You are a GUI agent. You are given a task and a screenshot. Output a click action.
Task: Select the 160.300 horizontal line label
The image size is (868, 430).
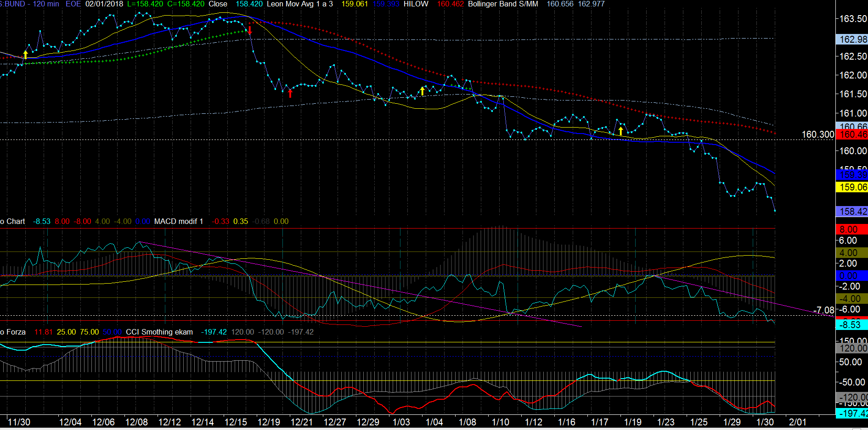point(818,134)
